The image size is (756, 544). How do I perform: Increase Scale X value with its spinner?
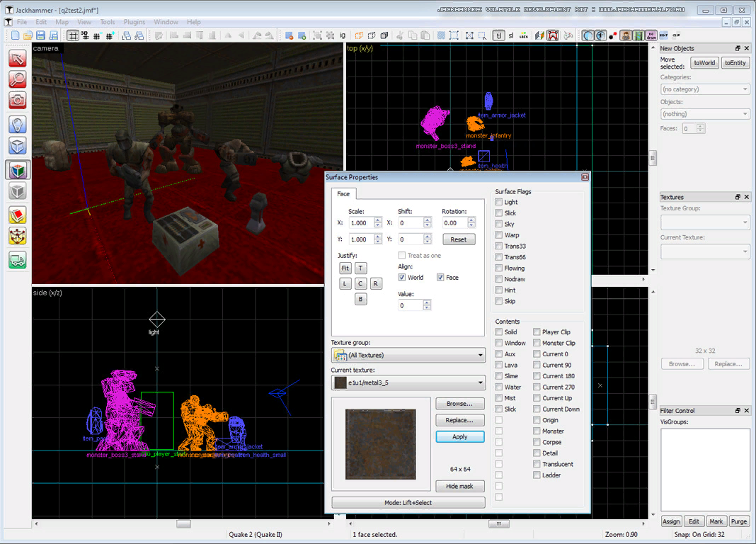point(378,220)
